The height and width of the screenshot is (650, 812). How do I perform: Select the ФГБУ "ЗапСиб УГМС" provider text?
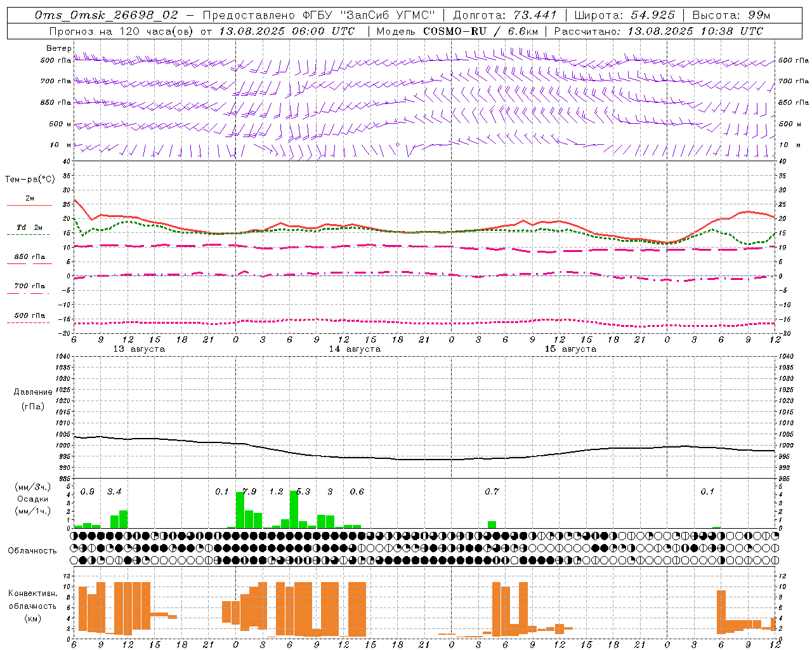pos(368,15)
